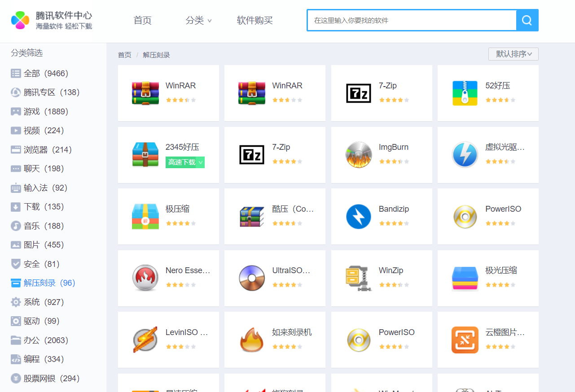Expand the 分类 dropdown in the header

tap(199, 20)
